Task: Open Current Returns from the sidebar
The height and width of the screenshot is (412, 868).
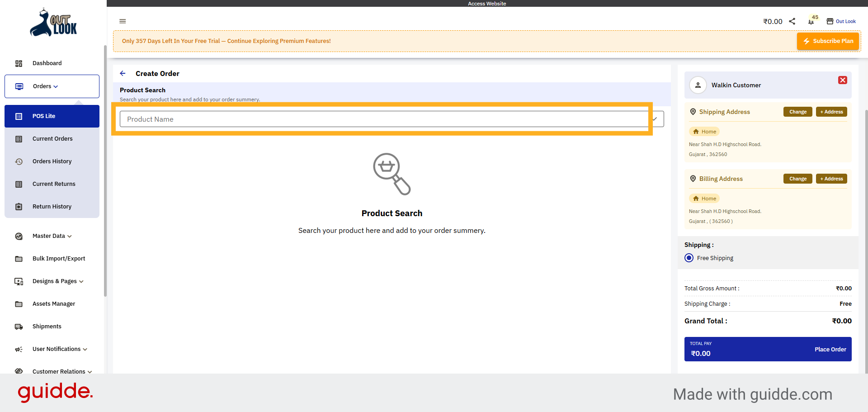Action: [x=54, y=184]
